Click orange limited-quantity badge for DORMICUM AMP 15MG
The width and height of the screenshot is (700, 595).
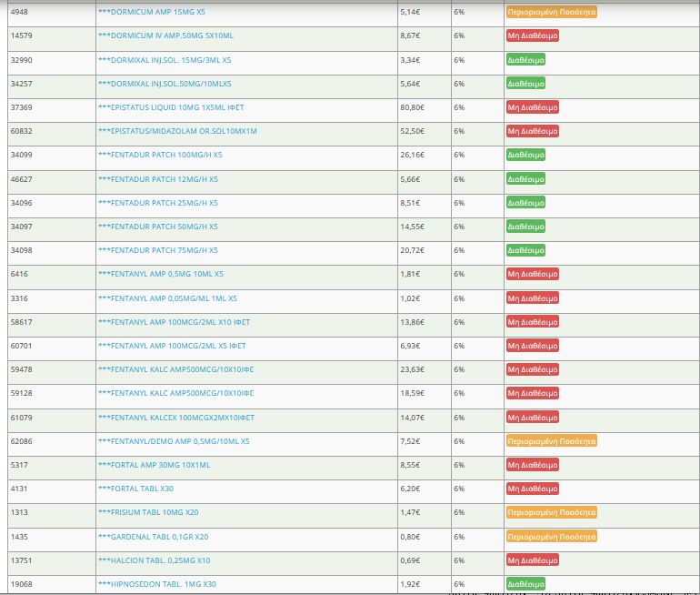point(551,12)
